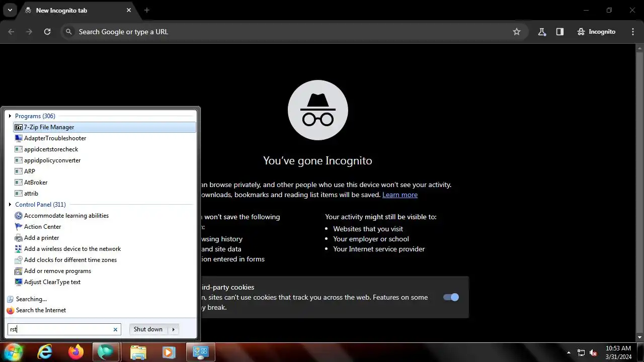Click the Shut down button
The image size is (644, 362).
tap(148, 329)
